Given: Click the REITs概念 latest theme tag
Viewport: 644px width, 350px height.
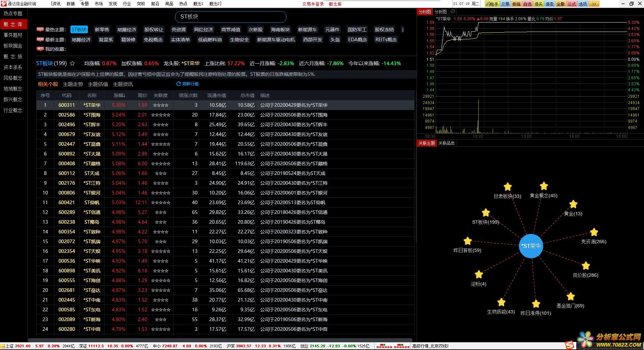Looking at the screenshot, I should point(386,40).
